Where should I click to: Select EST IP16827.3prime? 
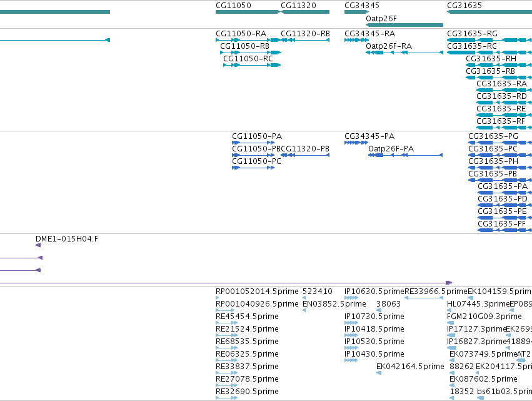[451, 348]
